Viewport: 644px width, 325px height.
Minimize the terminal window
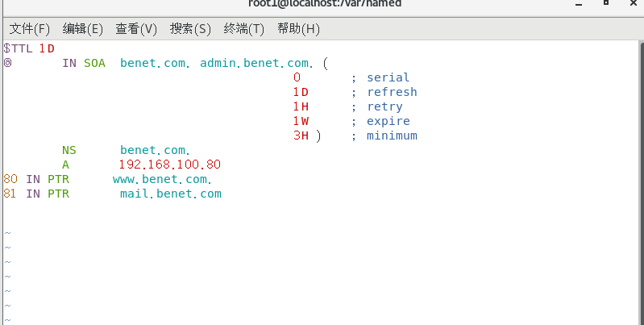click(x=579, y=4)
